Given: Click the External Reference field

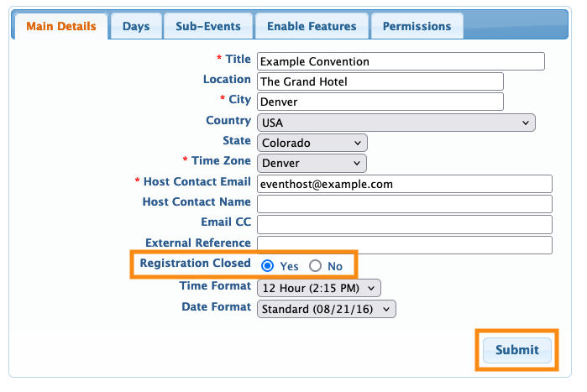Looking at the screenshot, I should click(404, 244).
